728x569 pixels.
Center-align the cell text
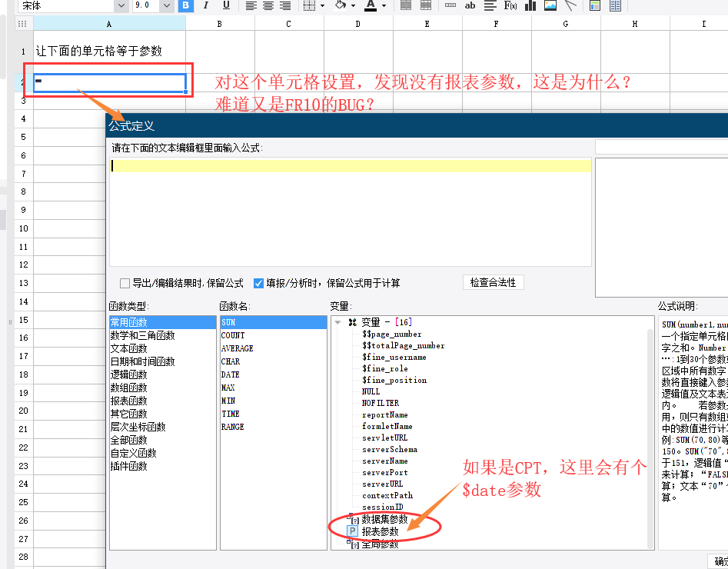268,5
